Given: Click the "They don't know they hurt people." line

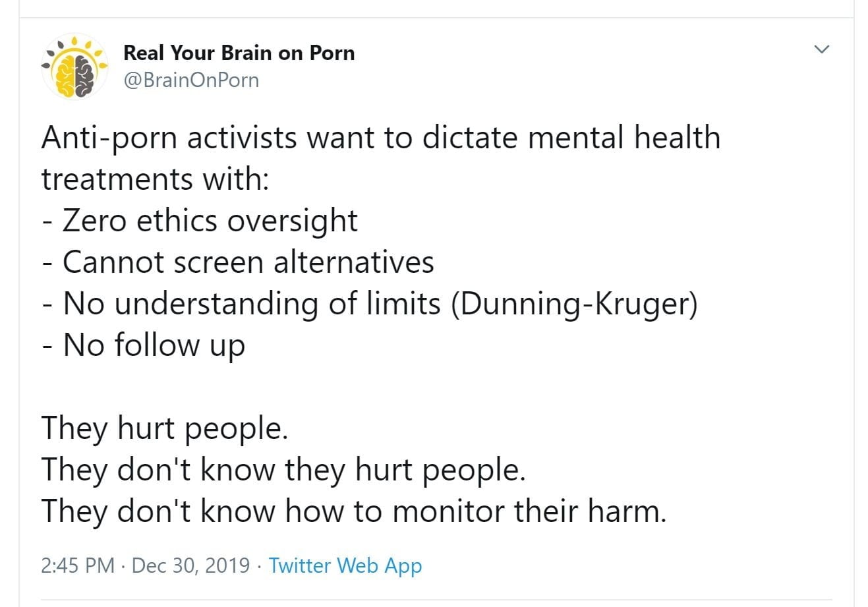Looking at the screenshot, I should tap(283, 470).
